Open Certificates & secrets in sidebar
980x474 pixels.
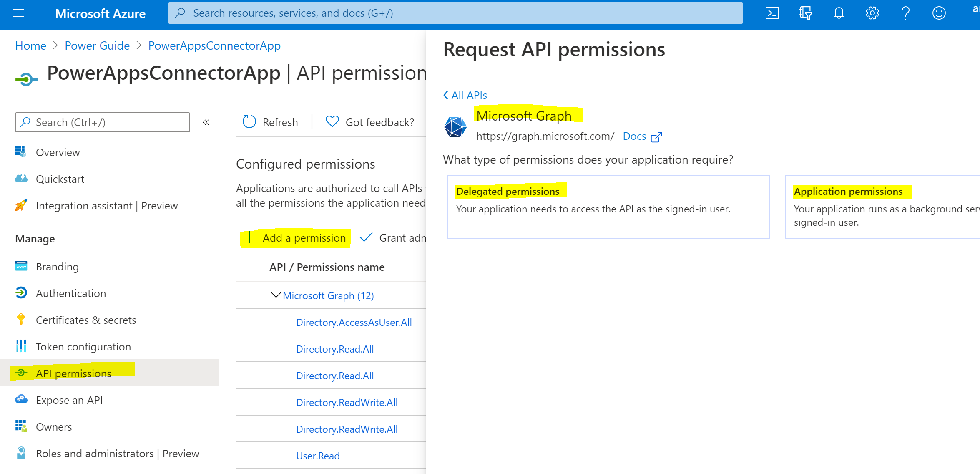(x=86, y=320)
